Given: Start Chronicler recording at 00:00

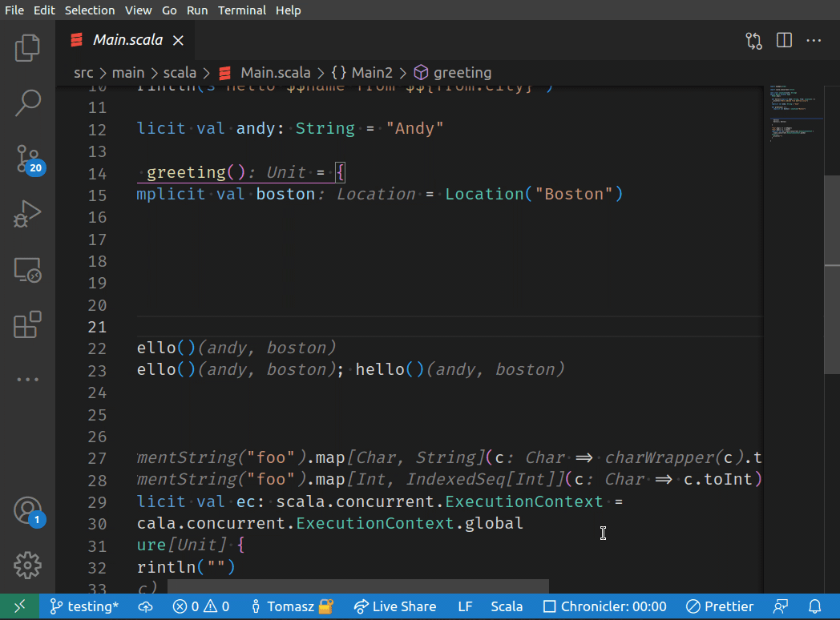Looking at the screenshot, I should [x=605, y=606].
